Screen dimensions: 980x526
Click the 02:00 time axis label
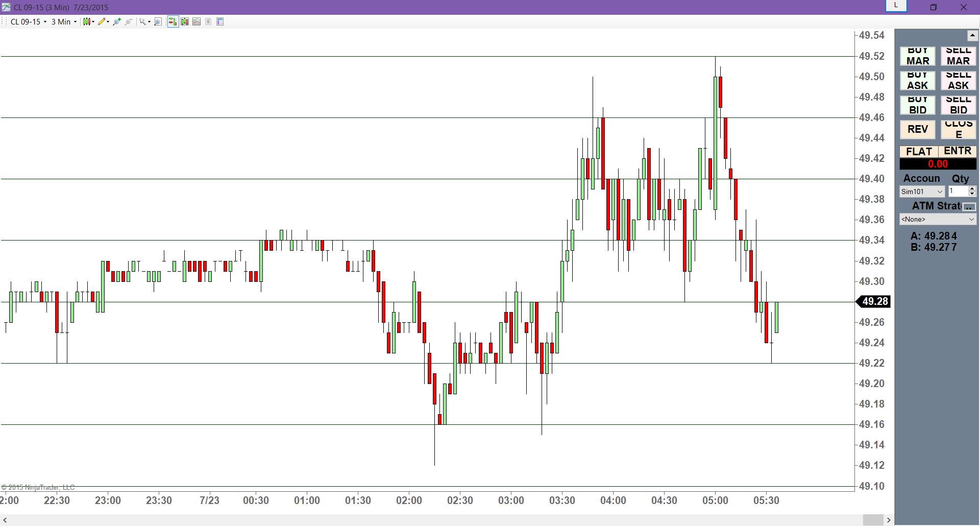(x=409, y=500)
